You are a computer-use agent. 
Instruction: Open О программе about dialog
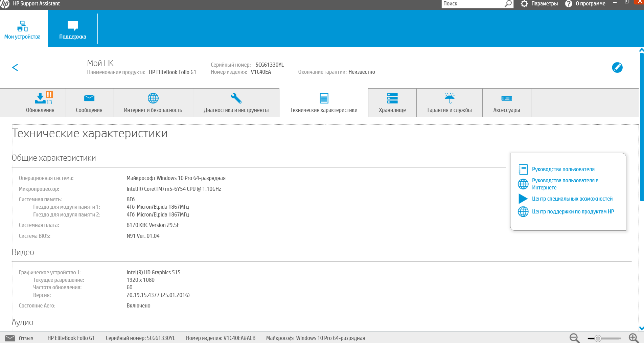(585, 4)
